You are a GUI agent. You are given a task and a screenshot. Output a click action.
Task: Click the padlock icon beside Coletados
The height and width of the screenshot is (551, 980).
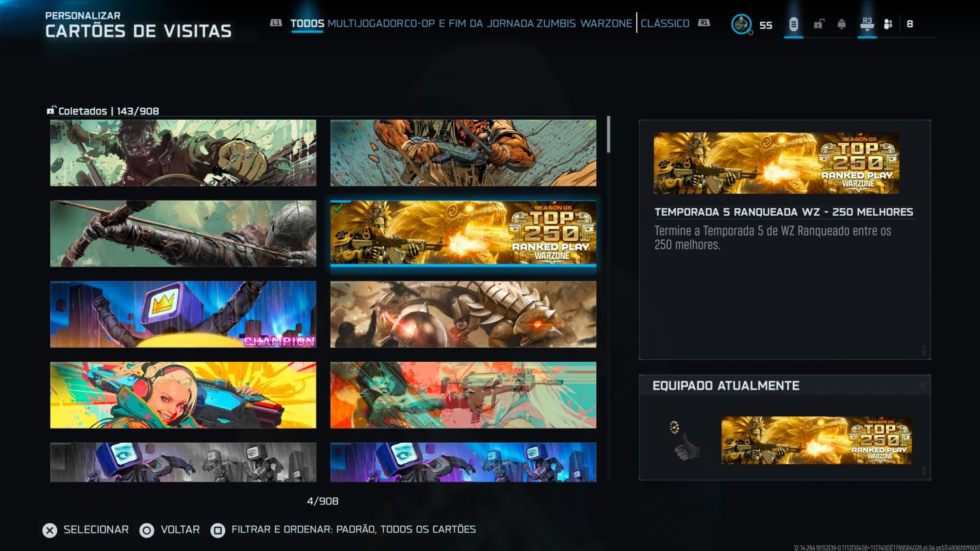(51, 110)
